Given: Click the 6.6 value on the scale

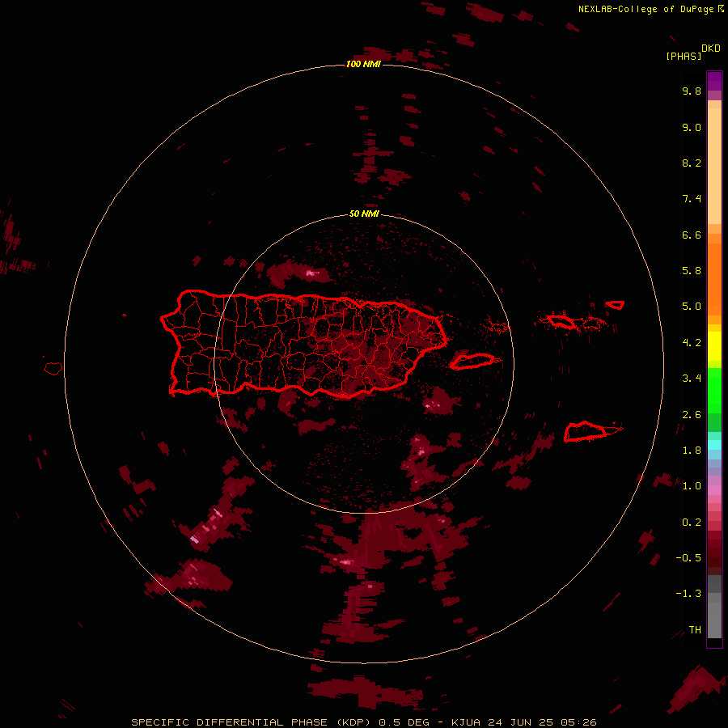Looking at the screenshot, I should pos(692,235).
